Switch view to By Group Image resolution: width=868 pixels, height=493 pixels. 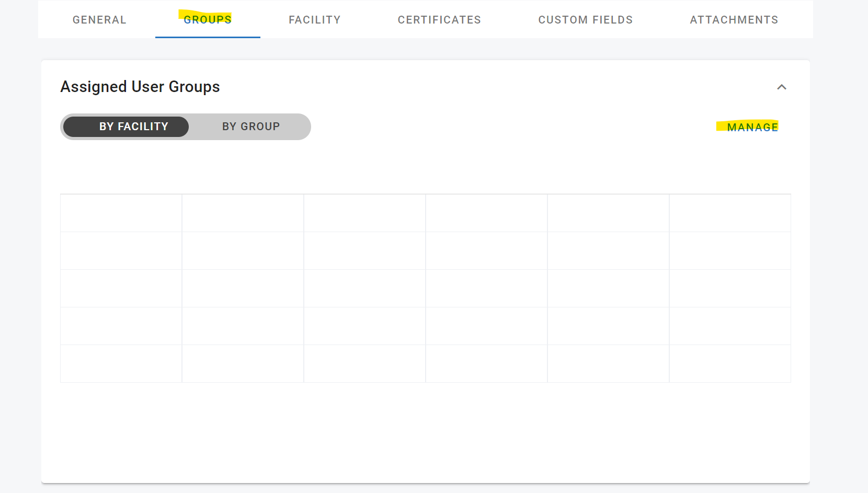point(250,127)
